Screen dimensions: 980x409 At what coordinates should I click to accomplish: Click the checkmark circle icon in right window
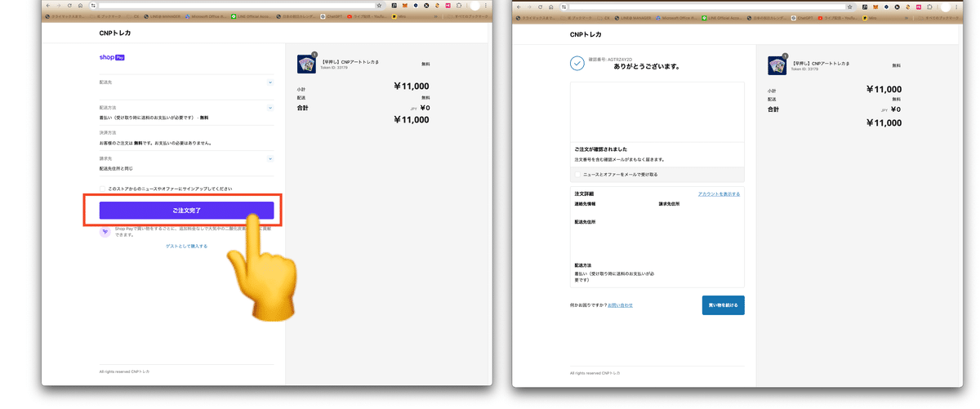[577, 63]
